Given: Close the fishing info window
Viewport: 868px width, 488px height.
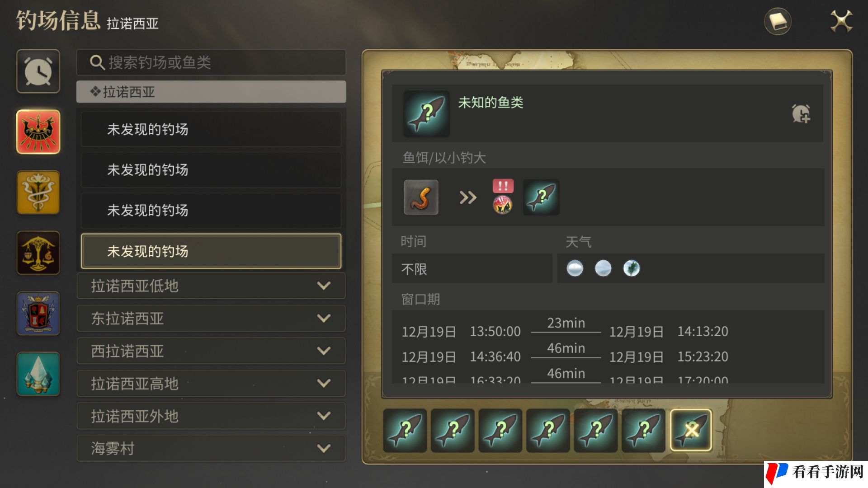Looking at the screenshot, I should [841, 21].
